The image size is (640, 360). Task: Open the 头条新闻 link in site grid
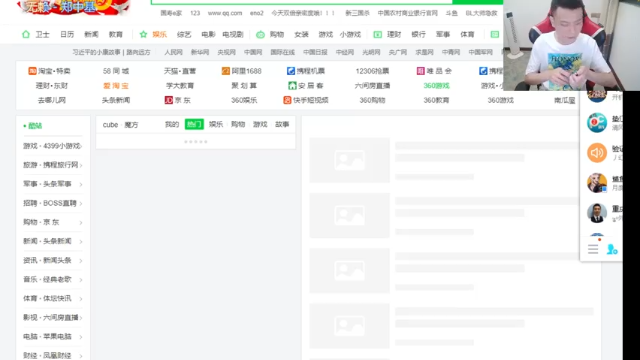116,100
